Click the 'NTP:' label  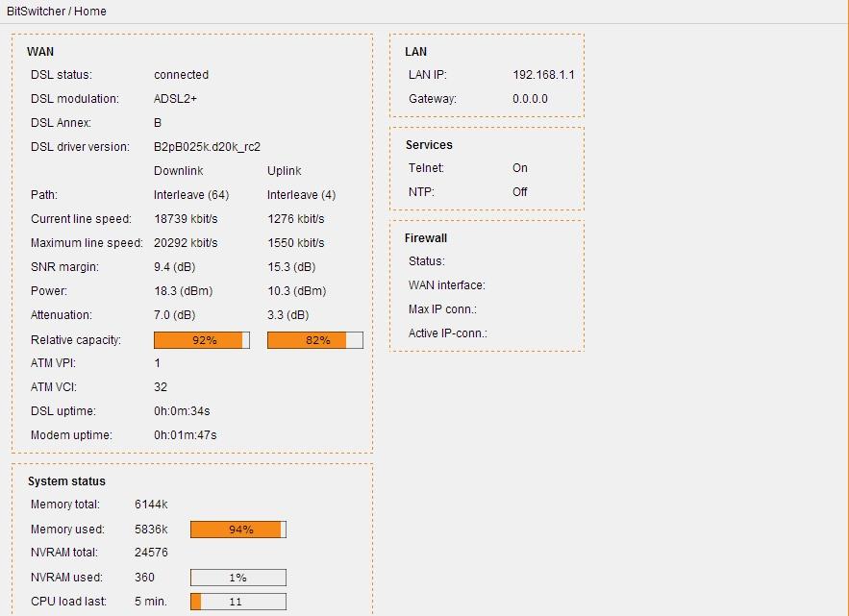pos(421,191)
